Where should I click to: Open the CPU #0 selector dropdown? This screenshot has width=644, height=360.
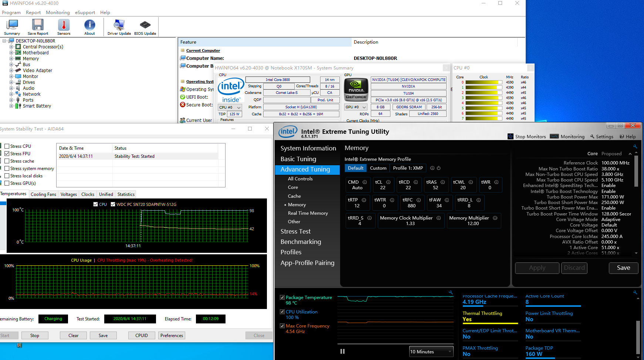(x=230, y=107)
